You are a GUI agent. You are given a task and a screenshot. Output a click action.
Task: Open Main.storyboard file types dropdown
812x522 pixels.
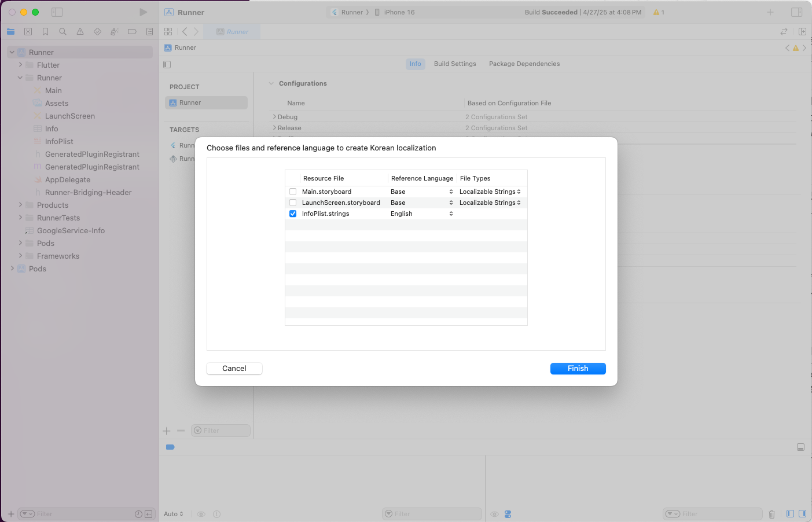(490, 192)
